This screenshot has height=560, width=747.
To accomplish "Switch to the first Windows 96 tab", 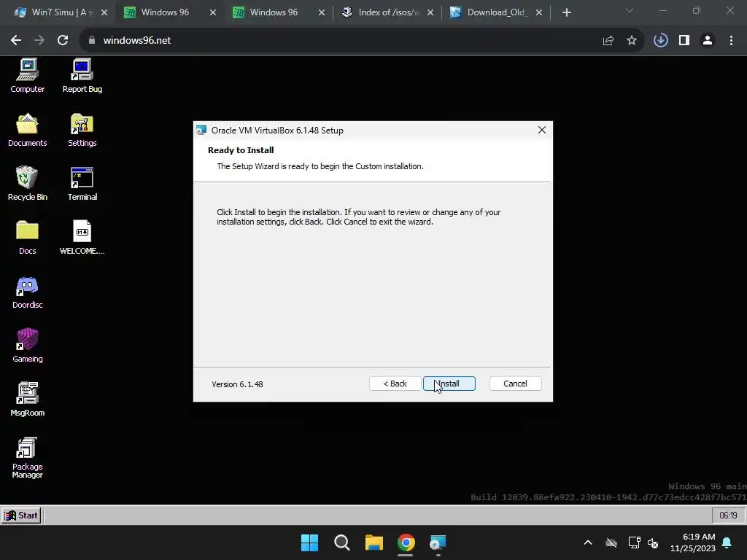I will point(165,12).
